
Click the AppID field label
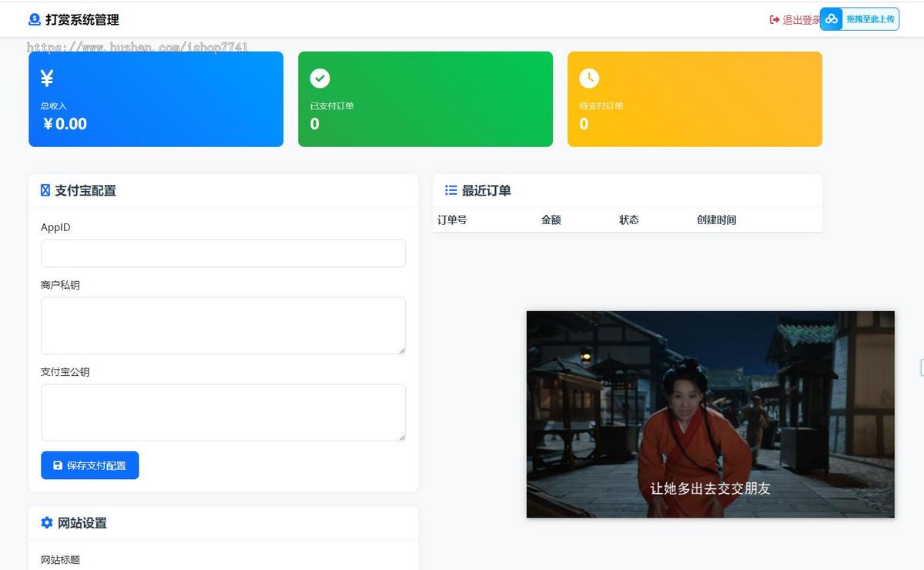[x=55, y=228]
